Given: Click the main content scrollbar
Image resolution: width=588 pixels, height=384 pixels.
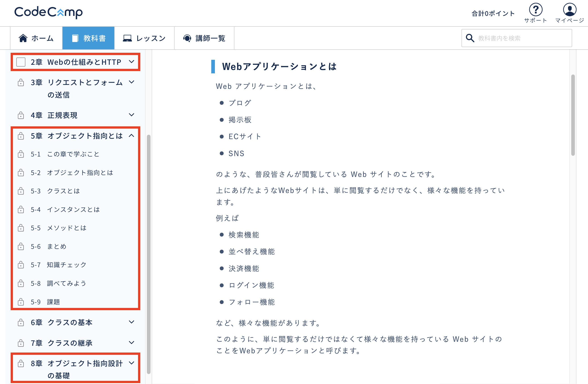Looking at the screenshot, I should click(x=573, y=115).
